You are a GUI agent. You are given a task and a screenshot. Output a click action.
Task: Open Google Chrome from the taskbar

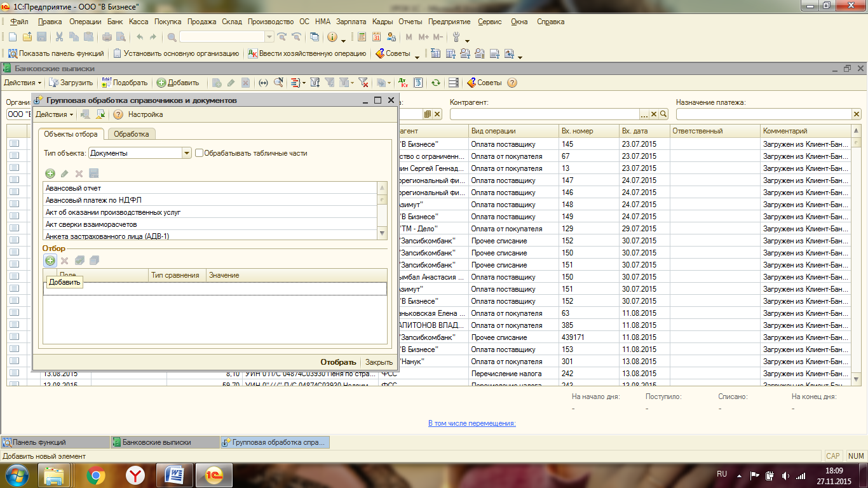pyautogui.click(x=96, y=475)
